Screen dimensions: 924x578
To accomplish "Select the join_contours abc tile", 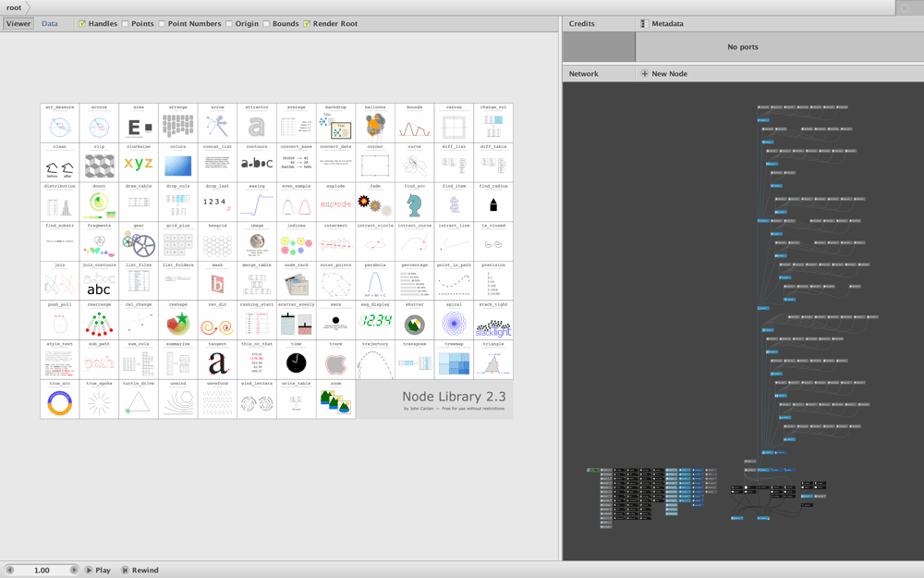I will 99,281.
